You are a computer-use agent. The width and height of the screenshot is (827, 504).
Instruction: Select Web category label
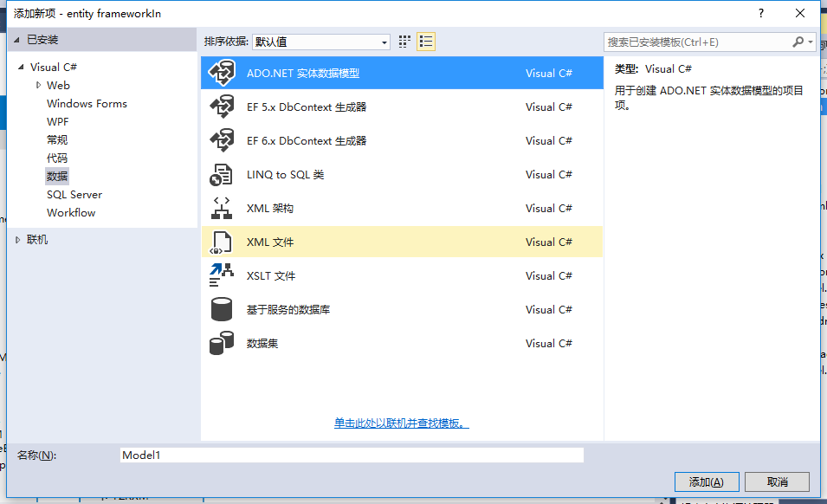coord(58,86)
